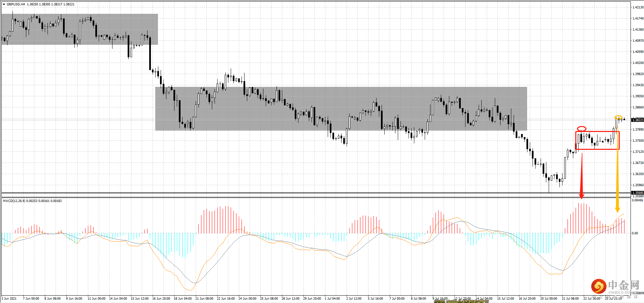Click the 1.36350 price axis label
The height and width of the screenshot is (303, 644).
(x=638, y=174)
